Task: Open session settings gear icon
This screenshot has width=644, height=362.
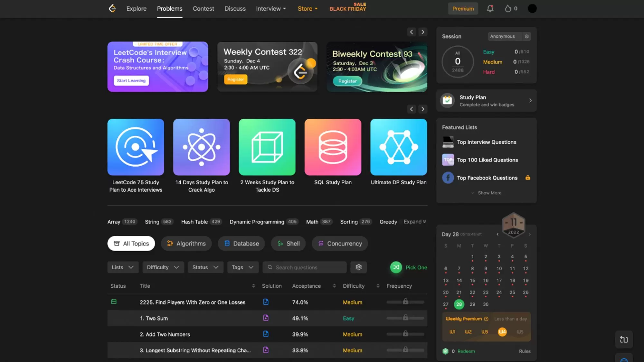Action: pyautogui.click(x=526, y=36)
